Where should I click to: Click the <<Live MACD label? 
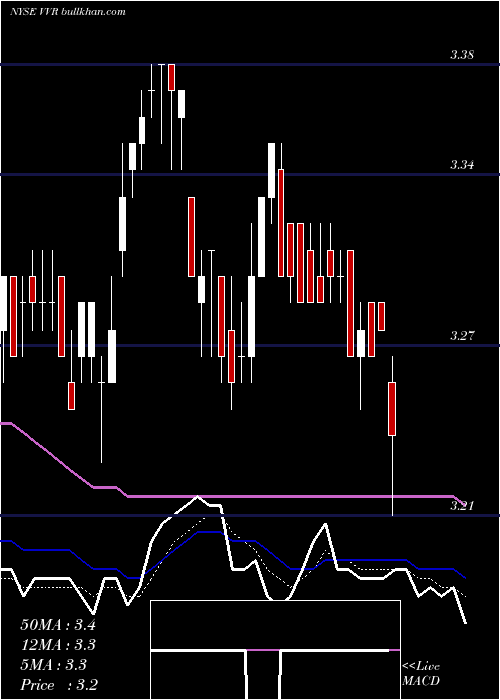point(421,673)
